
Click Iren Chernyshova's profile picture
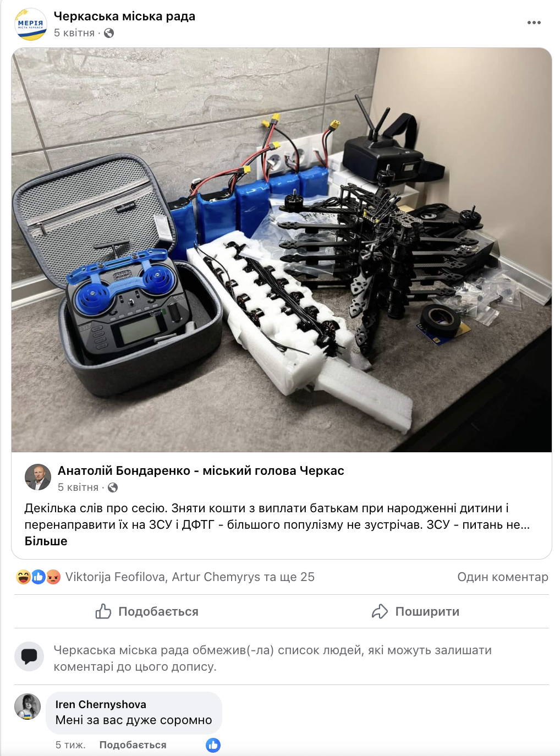coord(28,706)
